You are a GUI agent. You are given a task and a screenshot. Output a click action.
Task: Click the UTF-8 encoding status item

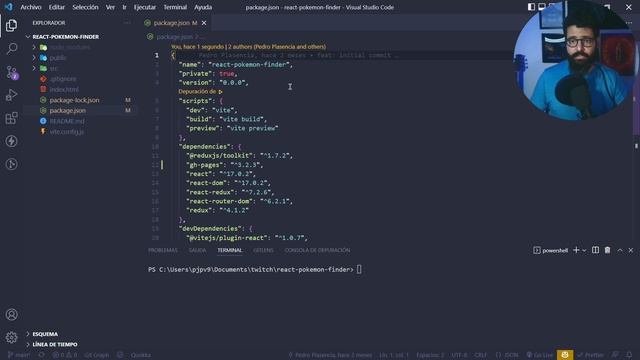coord(459,355)
